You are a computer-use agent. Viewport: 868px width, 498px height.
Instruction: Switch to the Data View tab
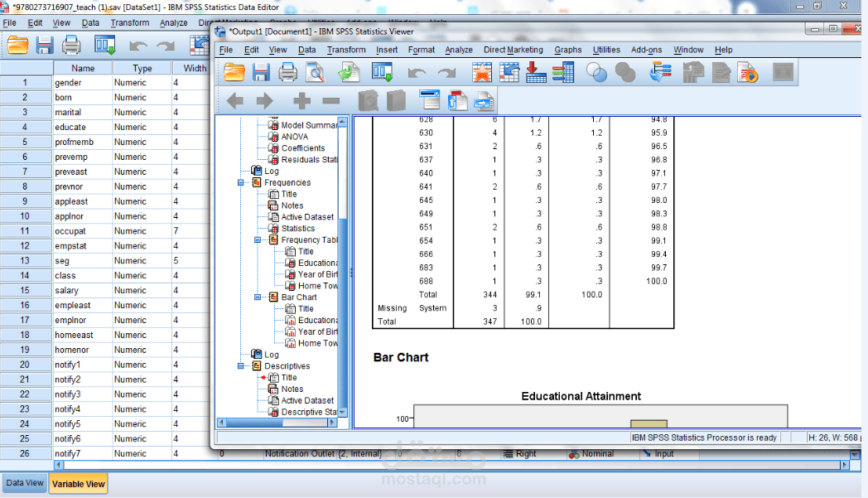(24, 481)
